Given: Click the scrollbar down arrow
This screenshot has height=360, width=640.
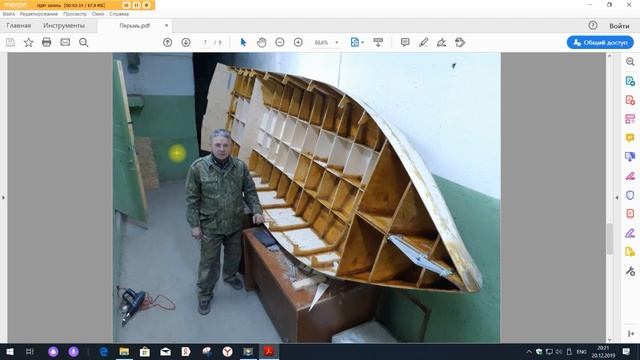Looking at the screenshot, I should (610, 340).
